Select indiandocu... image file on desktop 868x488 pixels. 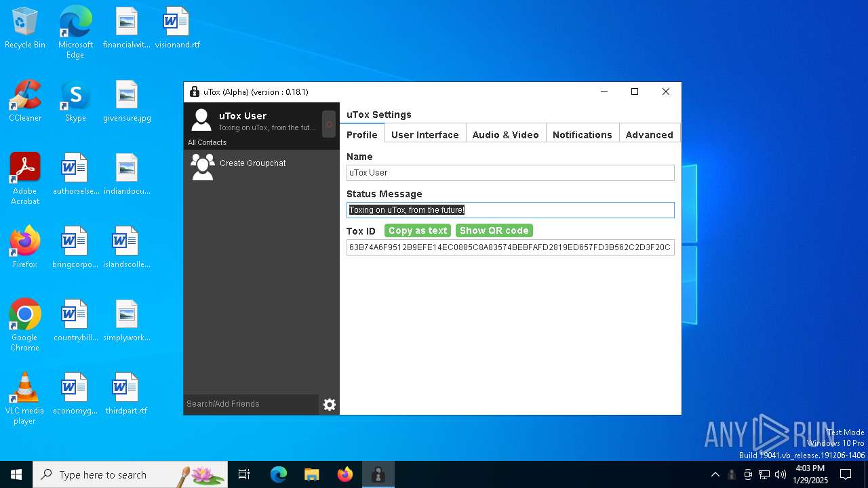(127, 175)
